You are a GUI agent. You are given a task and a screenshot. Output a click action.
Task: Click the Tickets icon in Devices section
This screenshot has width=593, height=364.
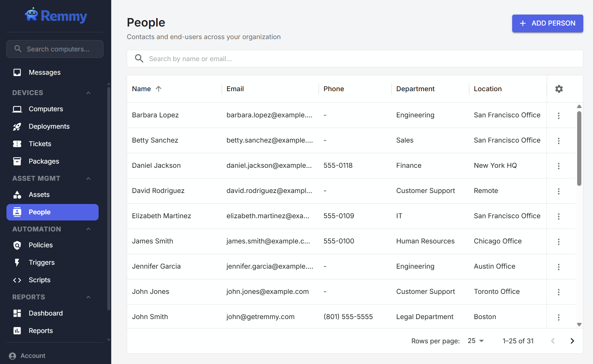tap(17, 144)
